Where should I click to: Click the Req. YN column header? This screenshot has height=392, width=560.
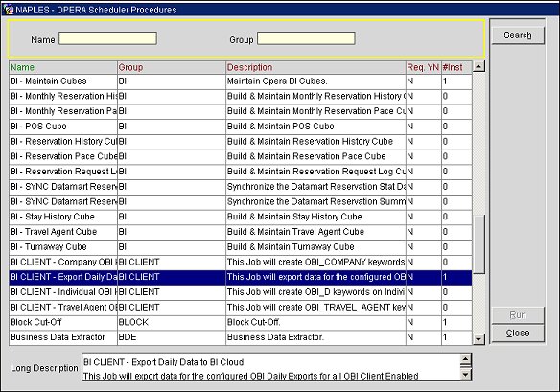click(x=424, y=67)
